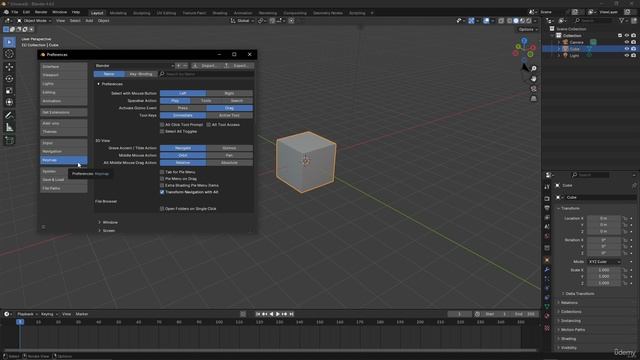Hide Cube with its eye icon
Screen dimensions: 640x360
(x=627, y=49)
